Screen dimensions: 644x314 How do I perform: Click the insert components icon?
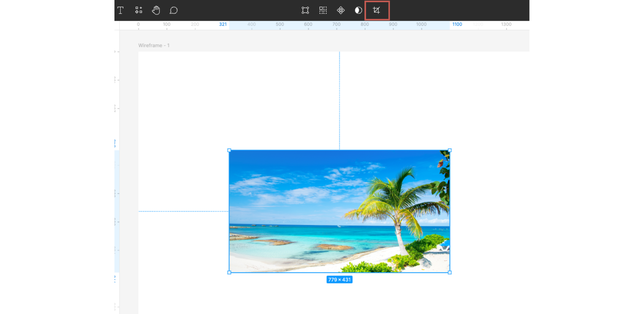[x=138, y=10]
